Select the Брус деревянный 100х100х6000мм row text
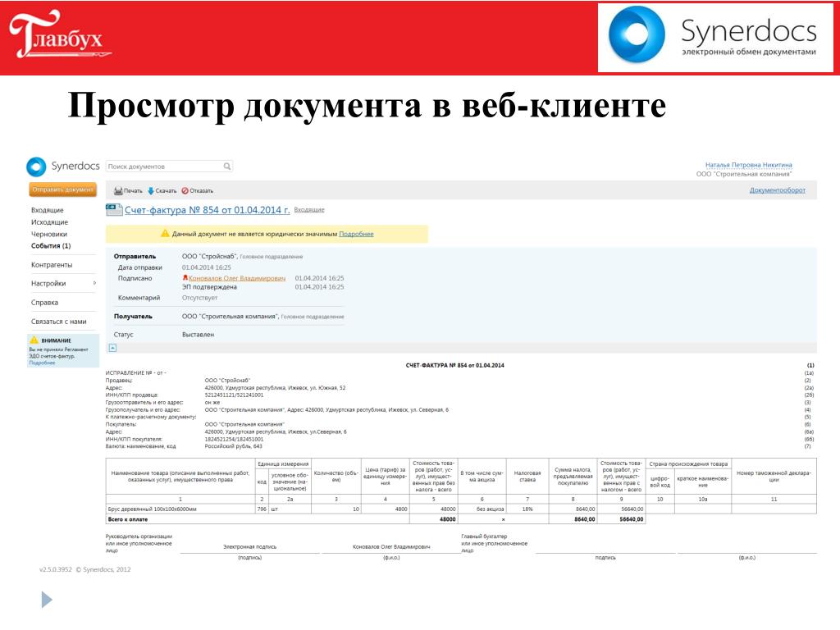 tap(152, 509)
